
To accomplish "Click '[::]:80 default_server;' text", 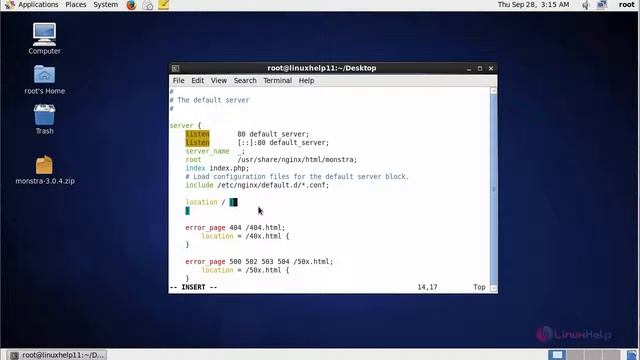I will pyautogui.click(x=283, y=142).
